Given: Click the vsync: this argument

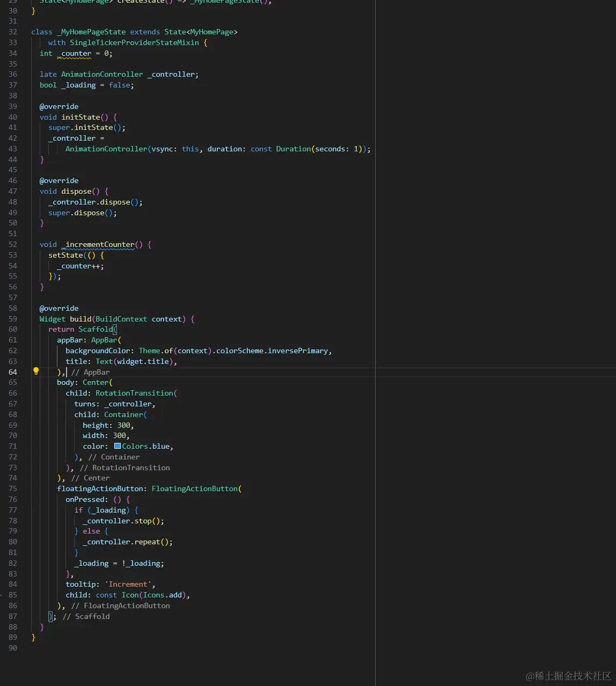Looking at the screenshot, I should (175, 149).
